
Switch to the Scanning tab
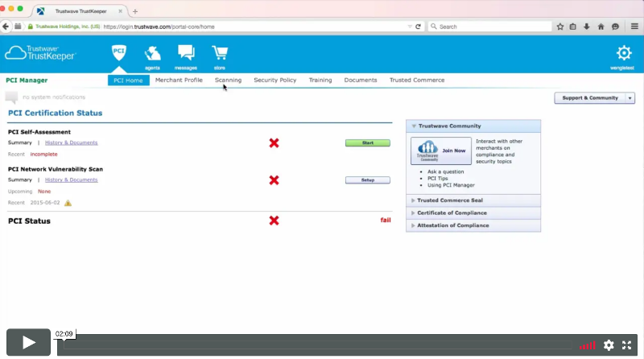tap(228, 80)
